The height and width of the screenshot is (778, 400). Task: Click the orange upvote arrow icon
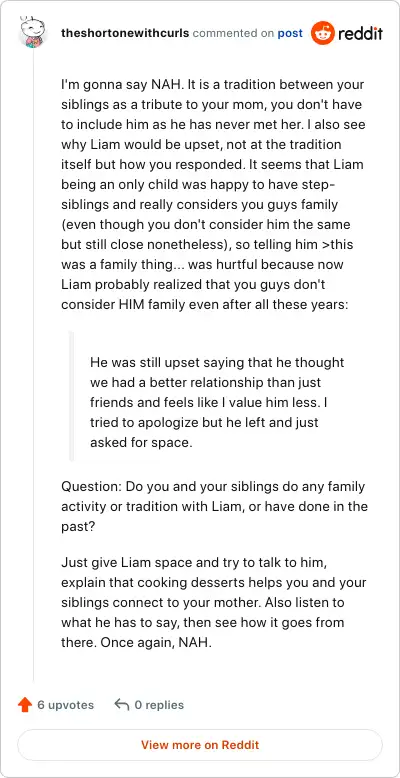(25, 705)
